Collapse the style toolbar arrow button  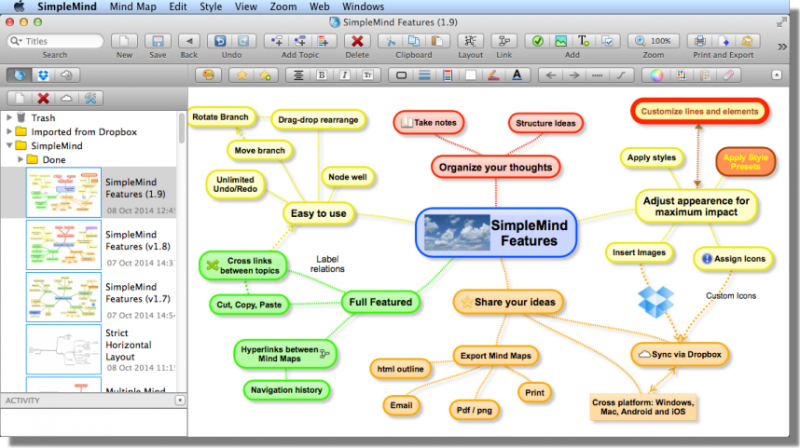point(776,75)
